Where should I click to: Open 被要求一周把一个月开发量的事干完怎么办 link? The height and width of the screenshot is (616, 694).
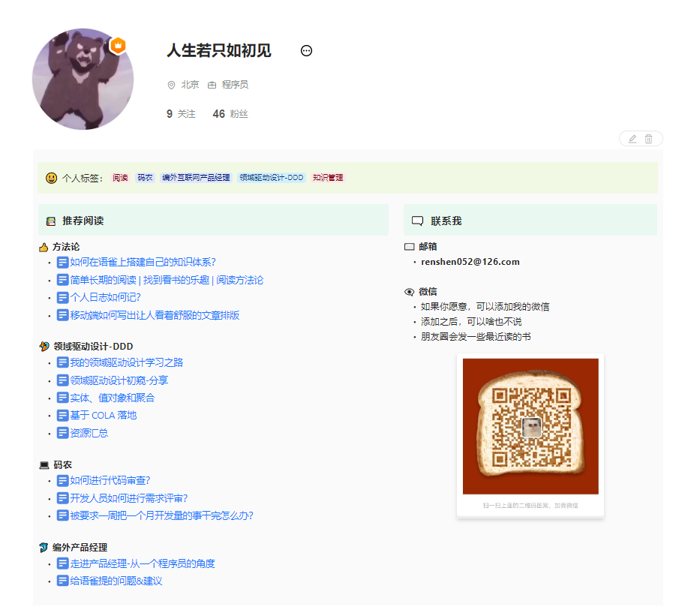161,515
